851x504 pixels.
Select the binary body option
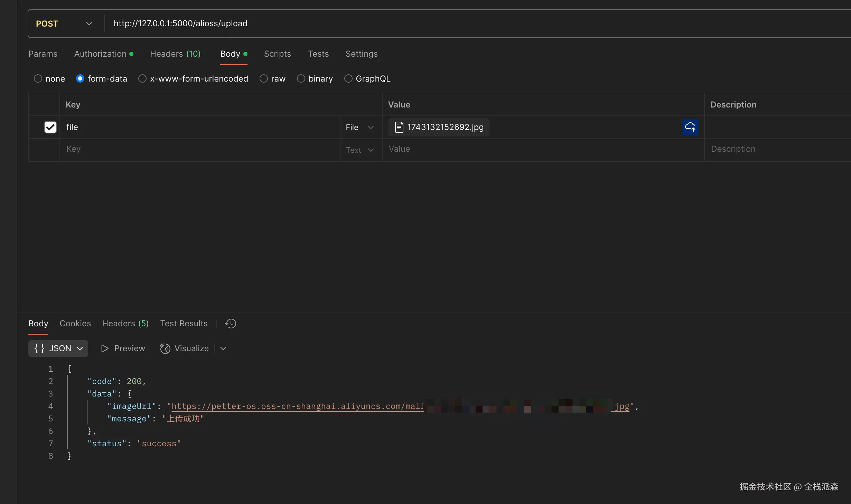tap(301, 79)
